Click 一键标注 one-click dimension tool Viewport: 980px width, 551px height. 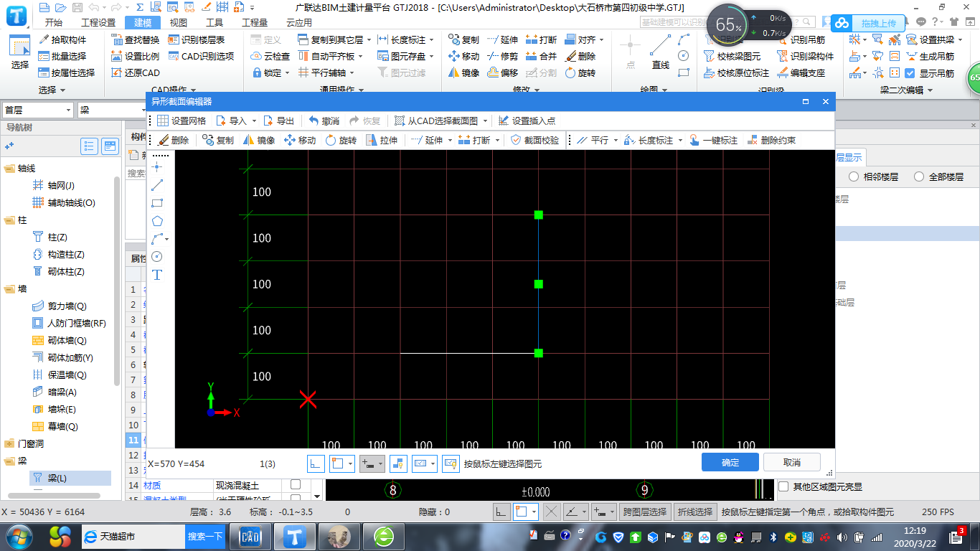[713, 140]
